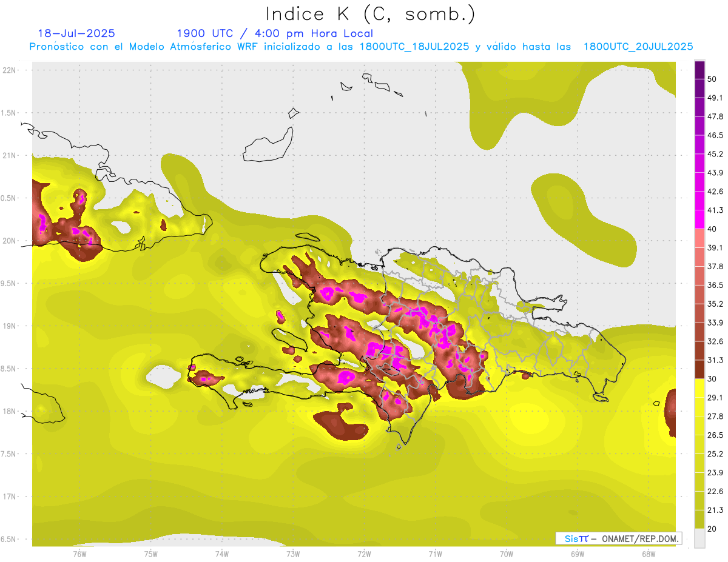
Task: Click the colorbar value "39.1"
Action: tap(715, 247)
